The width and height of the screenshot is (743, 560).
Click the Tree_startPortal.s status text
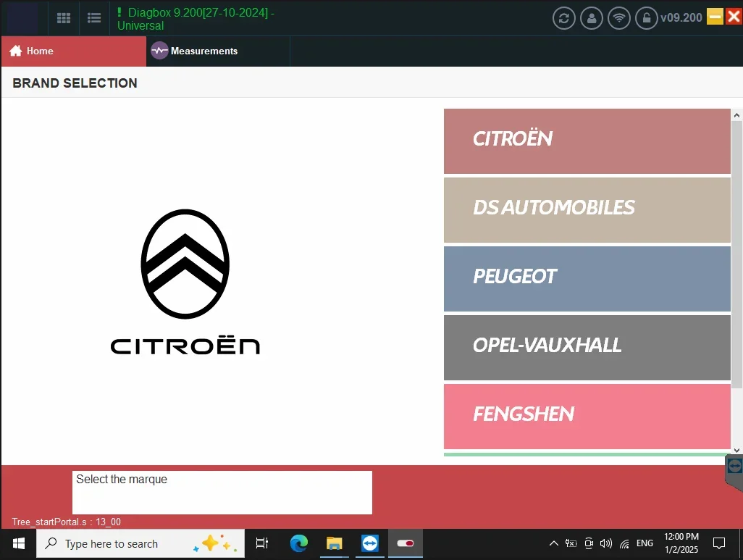pos(67,522)
